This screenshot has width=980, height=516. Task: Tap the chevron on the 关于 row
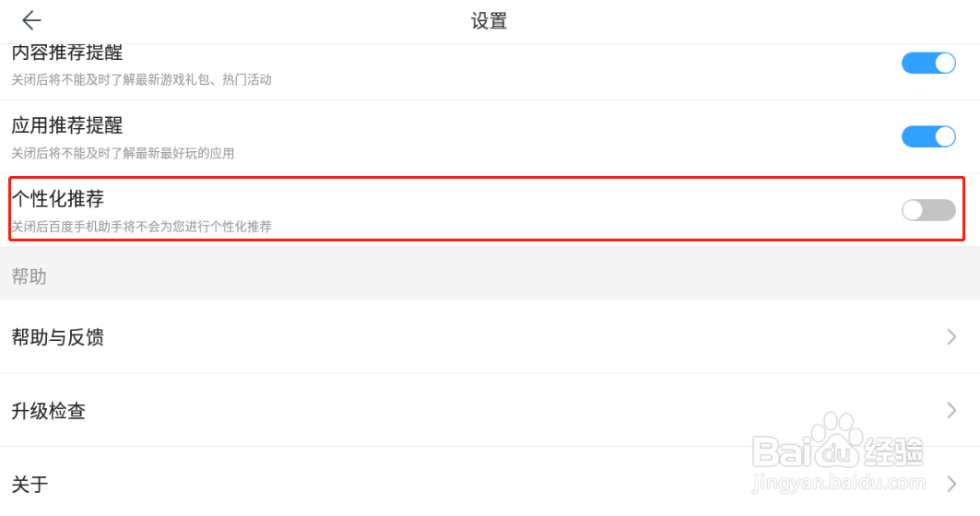[x=951, y=484]
